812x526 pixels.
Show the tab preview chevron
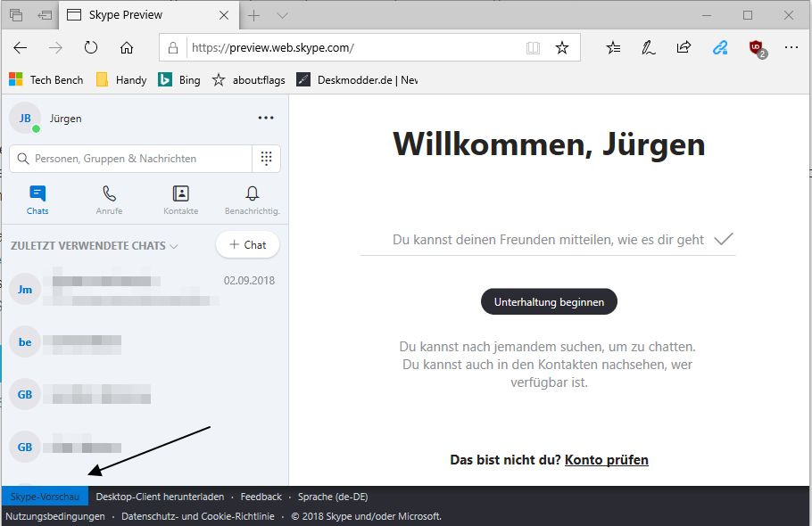[x=282, y=15]
